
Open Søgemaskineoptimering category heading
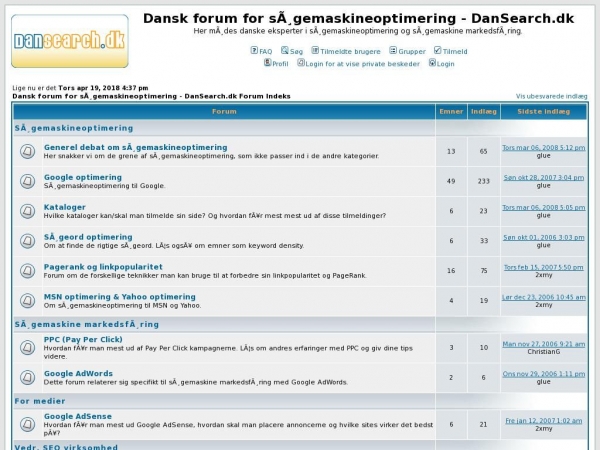click(74, 128)
